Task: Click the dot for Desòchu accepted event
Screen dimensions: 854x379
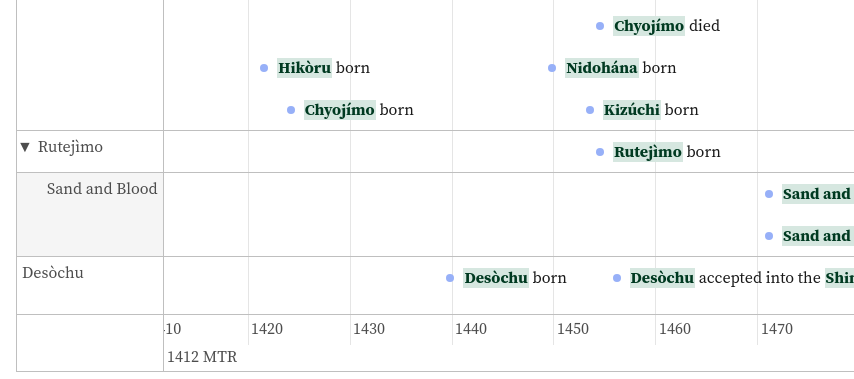Action: (617, 278)
